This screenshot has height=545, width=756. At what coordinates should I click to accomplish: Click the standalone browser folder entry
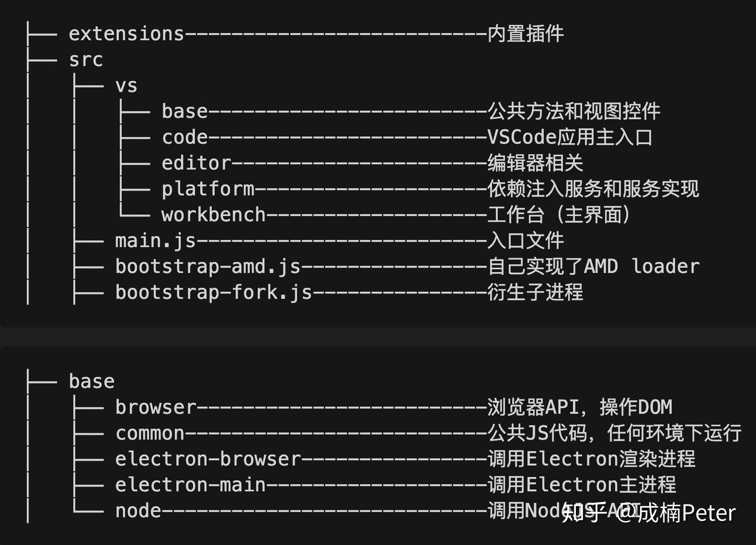click(x=155, y=408)
